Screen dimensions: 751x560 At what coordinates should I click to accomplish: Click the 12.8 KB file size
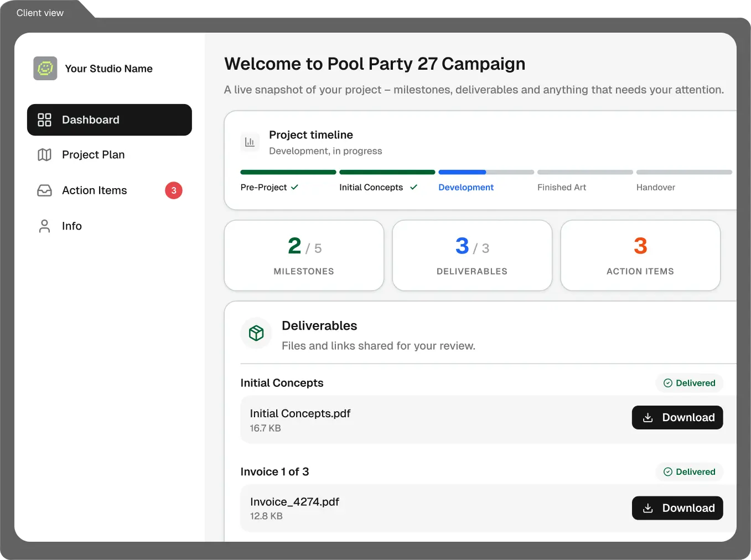pyautogui.click(x=266, y=516)
